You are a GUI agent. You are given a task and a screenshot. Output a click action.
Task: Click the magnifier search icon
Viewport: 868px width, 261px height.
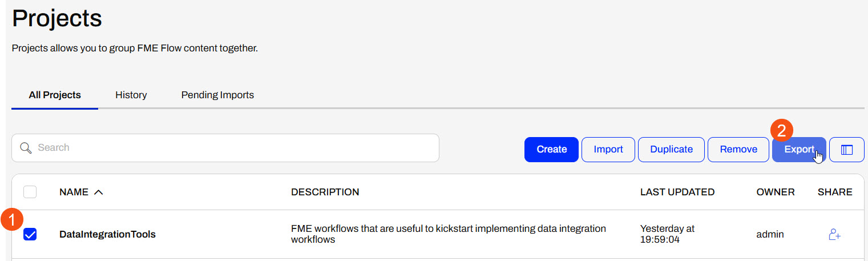(26, 148)
